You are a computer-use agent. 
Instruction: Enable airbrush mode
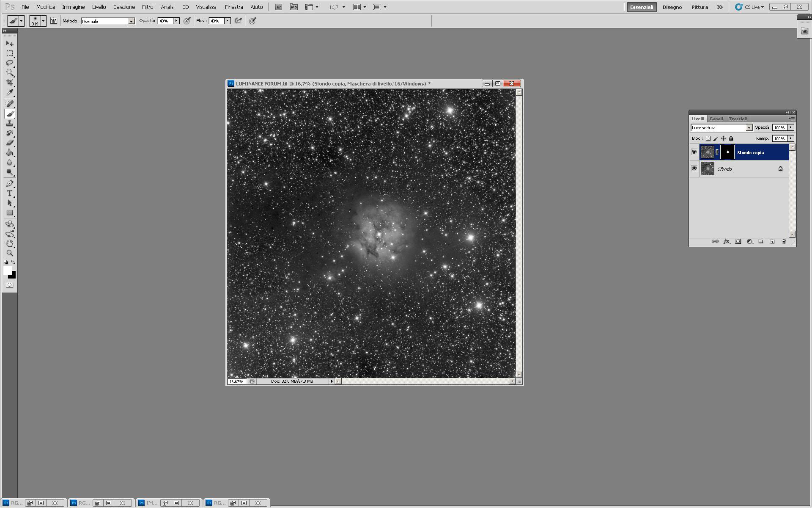(239, 21)
